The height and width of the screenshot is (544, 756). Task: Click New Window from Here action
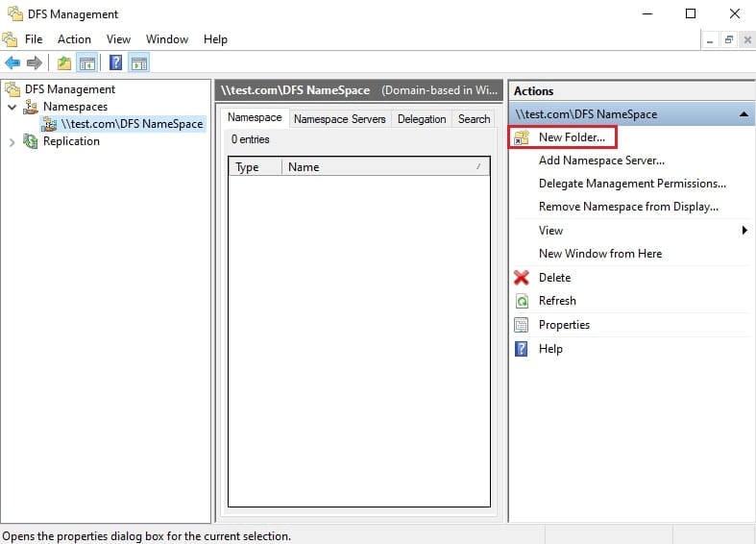600,254
